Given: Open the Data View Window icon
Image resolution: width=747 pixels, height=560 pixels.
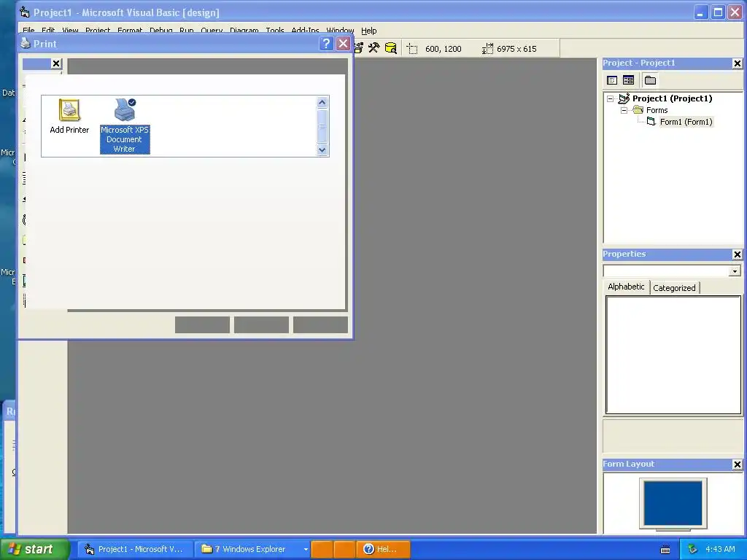Looking at the screenshot, I should [391, 48].
